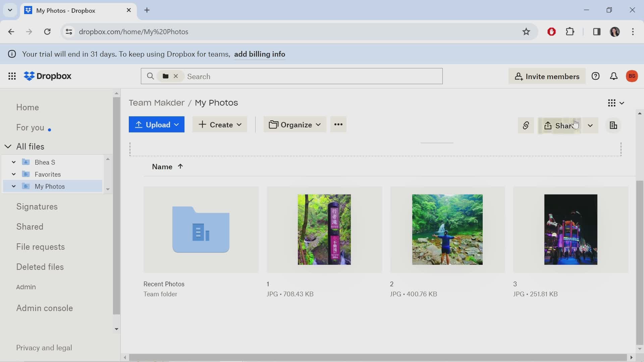Open image 3 night city thumbnail

(571, 230)
